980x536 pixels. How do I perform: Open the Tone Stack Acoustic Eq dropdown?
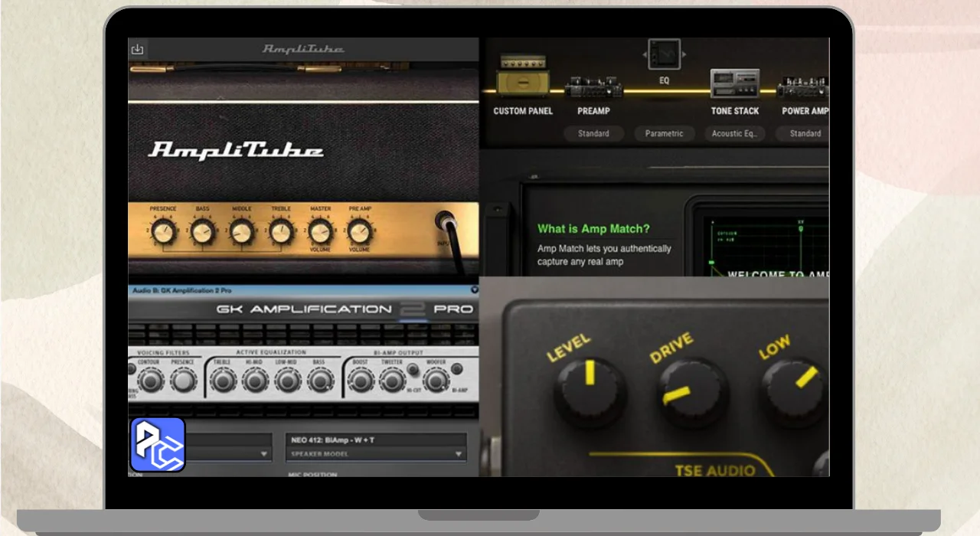[734, 133]
